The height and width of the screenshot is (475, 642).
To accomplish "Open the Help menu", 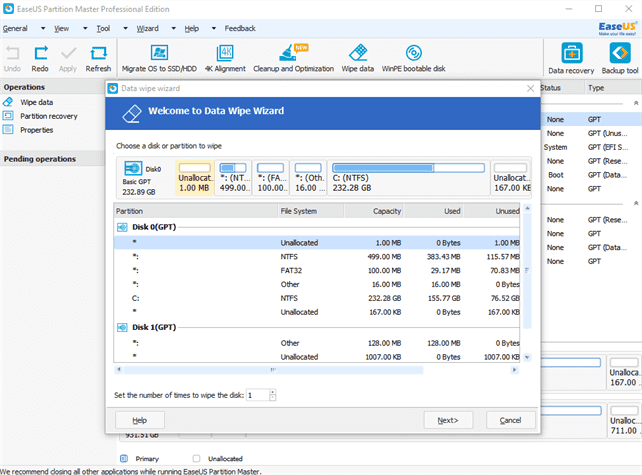I will (x=192, y=29).
